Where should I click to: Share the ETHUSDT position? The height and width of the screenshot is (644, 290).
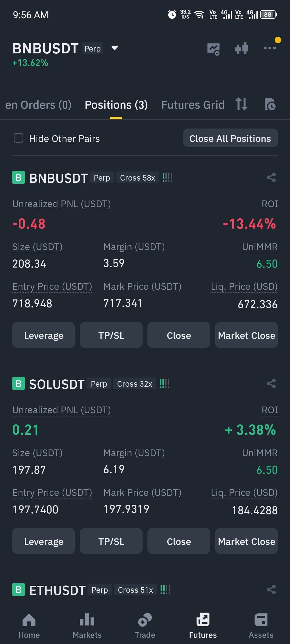coord(271,590)
